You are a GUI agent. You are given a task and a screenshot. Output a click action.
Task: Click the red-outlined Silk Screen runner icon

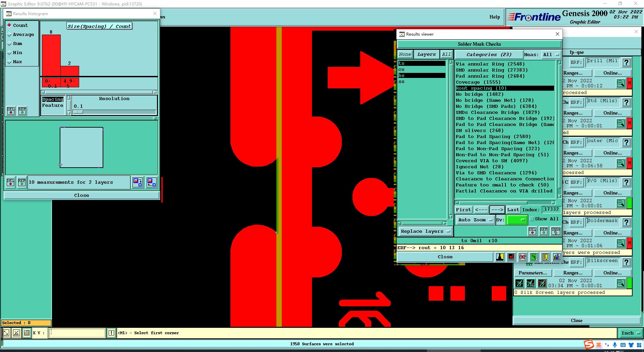pos(542,283)
